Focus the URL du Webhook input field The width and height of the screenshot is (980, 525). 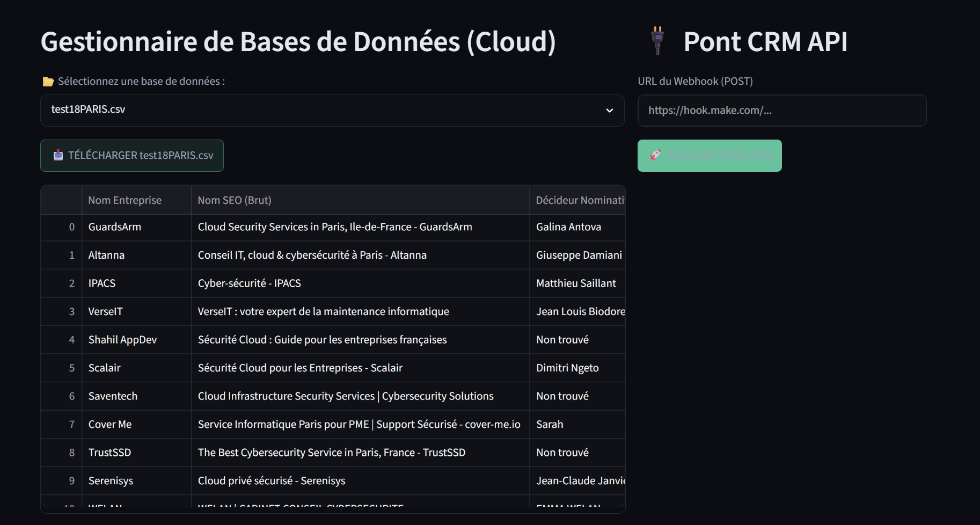coord(782,111)
